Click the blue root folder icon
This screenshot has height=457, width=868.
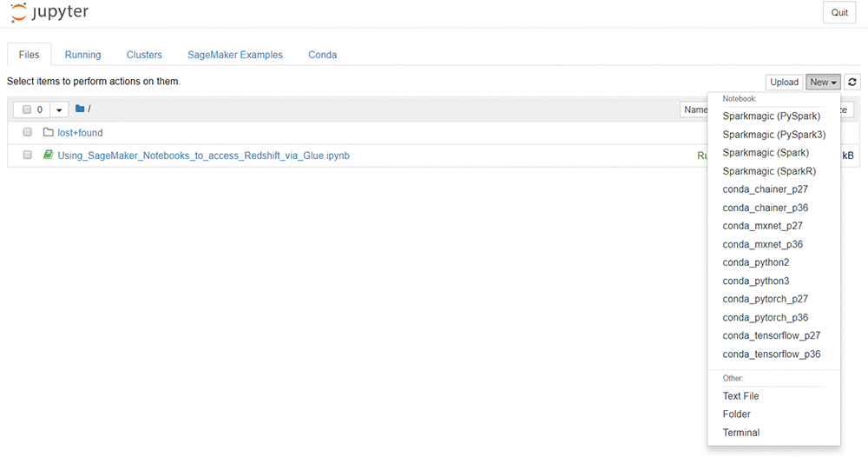[80, 109]
